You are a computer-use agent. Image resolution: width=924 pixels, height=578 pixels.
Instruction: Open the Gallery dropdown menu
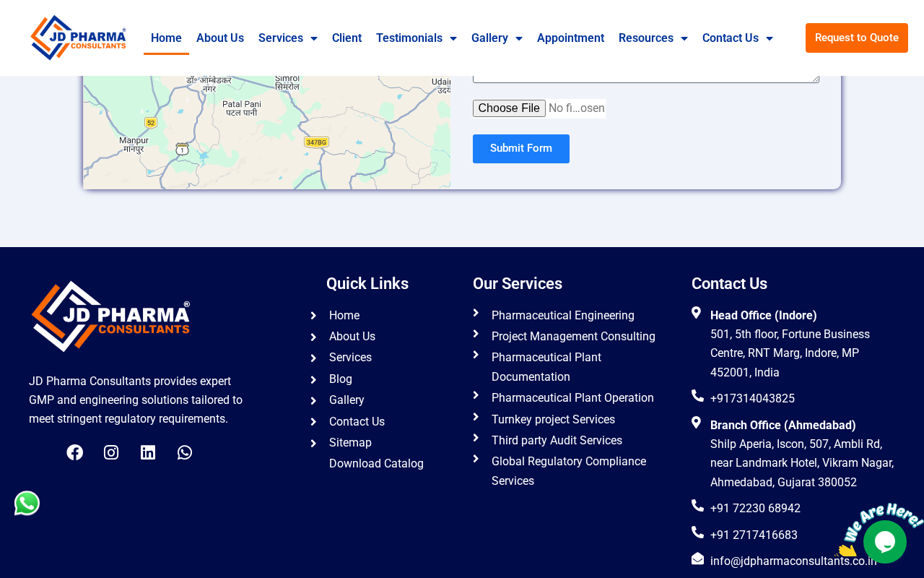tap(497, 38)
